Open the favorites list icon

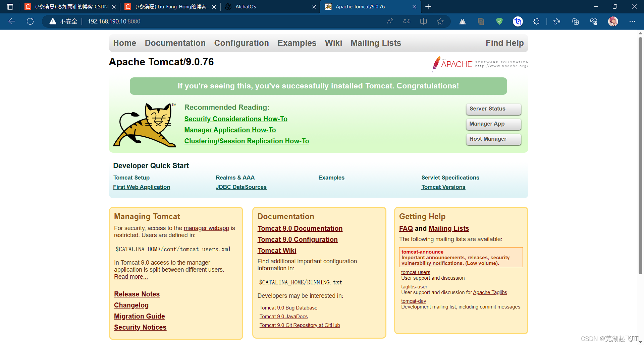point(557,21)
